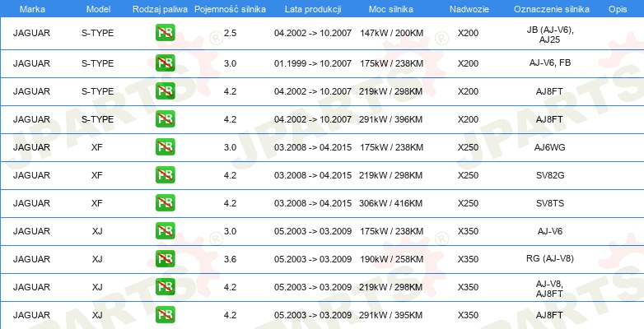Screen dimensions: 644x329
Task: Click the engine capacity value 3.6
Action: (x=231, y=259)
